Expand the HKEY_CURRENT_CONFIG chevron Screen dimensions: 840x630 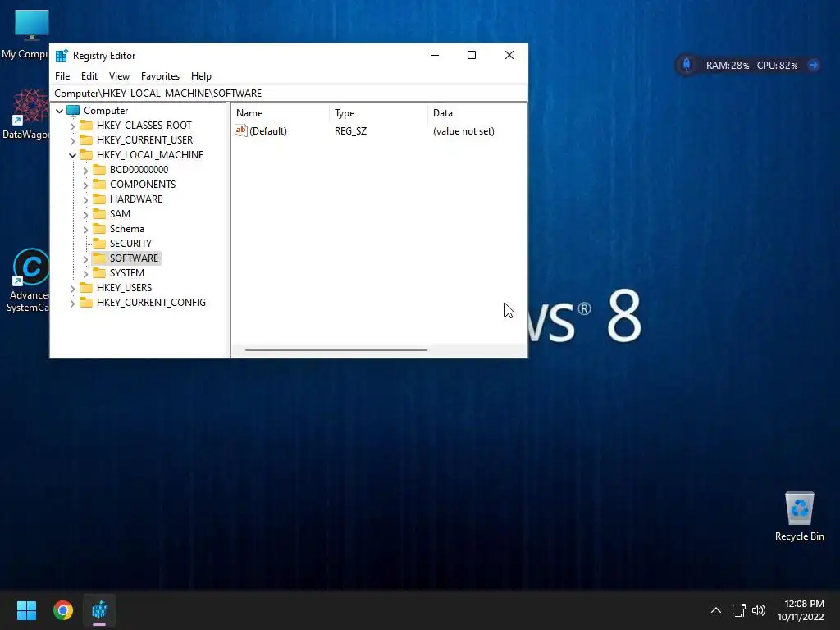pyautogui.click(x=72, y=304)
